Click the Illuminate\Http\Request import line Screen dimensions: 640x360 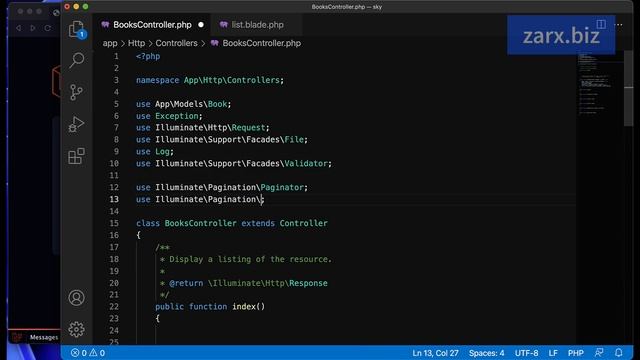pyautogui.click(x=203, y=128)
